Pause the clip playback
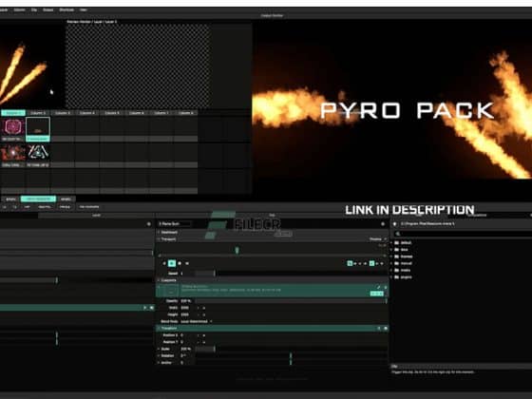The height and width of the screenshot is (399, 532). coord(180,263)
